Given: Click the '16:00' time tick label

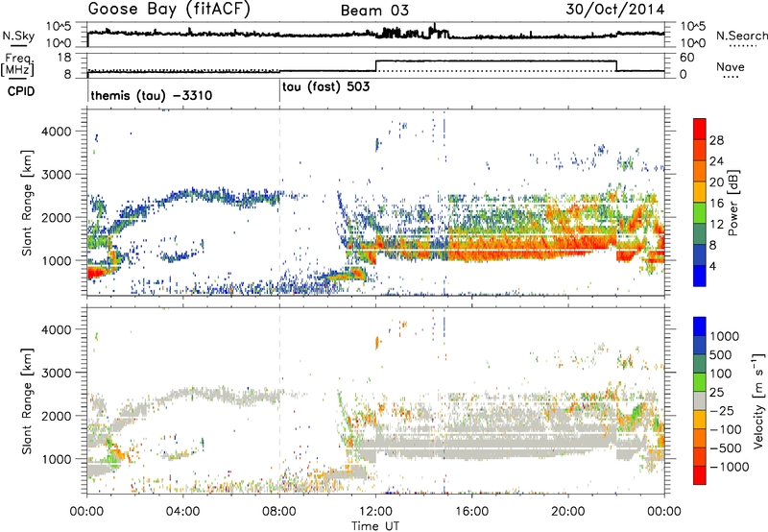Looking at the screenshot, I should pos(472,512).
